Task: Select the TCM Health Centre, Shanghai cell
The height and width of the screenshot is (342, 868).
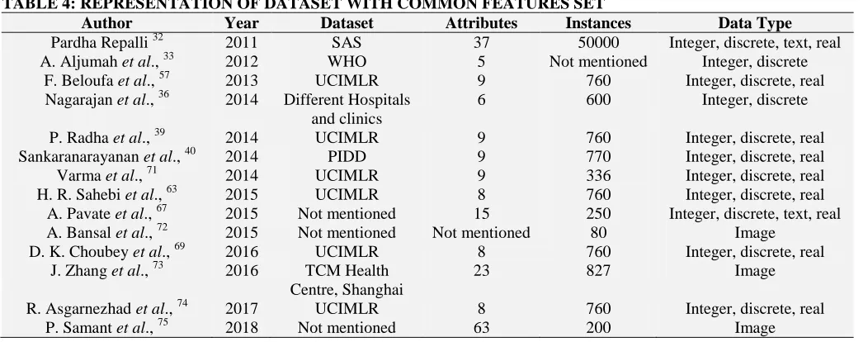Action: point(347,280)
